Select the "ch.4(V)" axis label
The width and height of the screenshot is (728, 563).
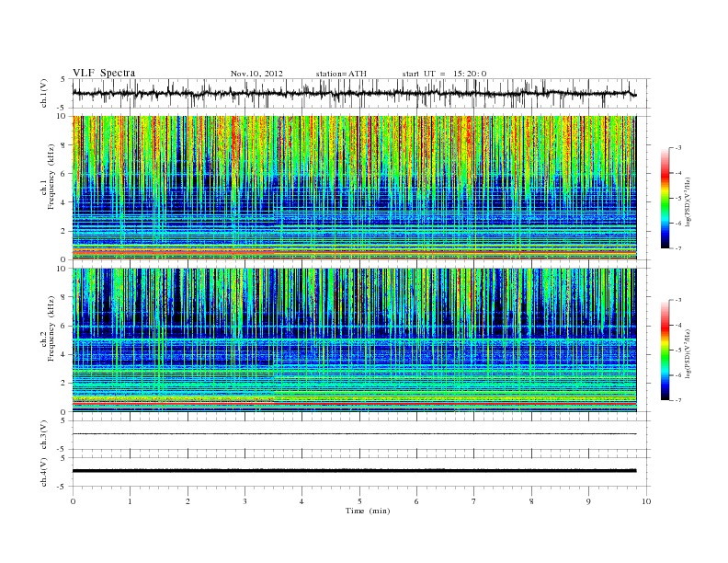coord(44,472)
